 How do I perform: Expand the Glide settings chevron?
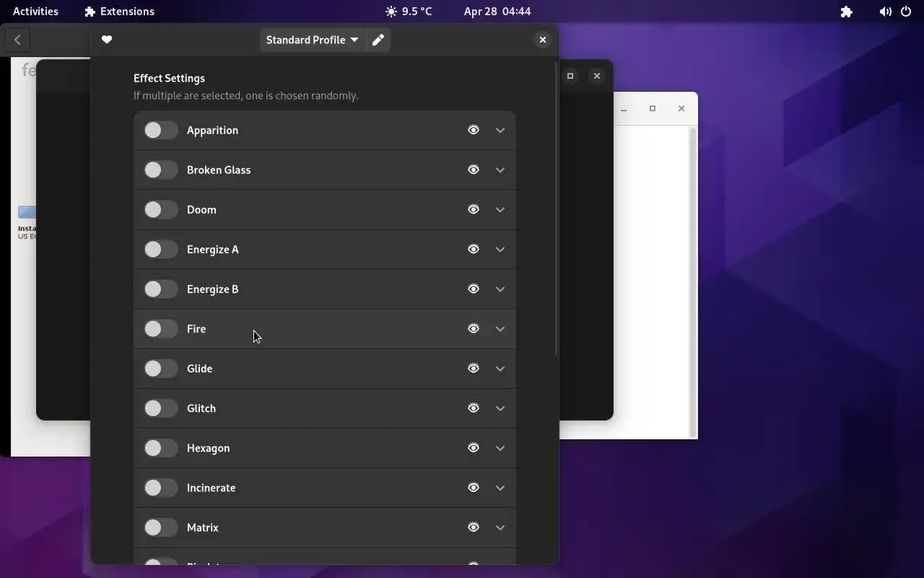coord(500,368)
